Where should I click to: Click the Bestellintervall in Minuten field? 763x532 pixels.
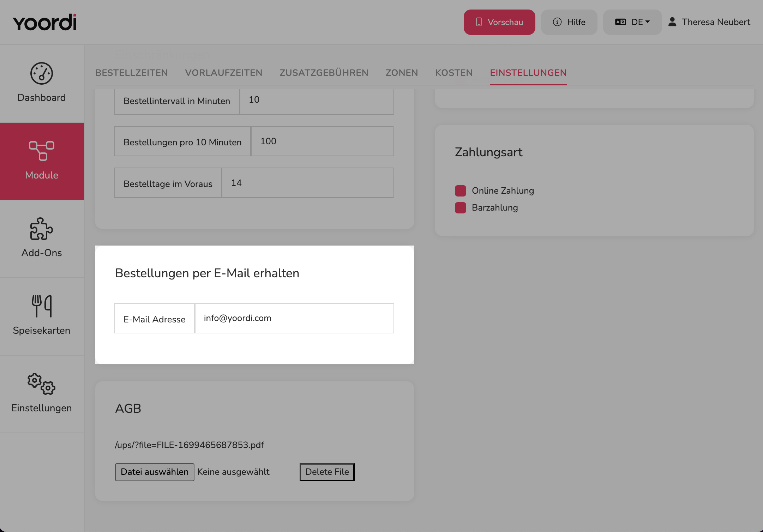[317, 100]
